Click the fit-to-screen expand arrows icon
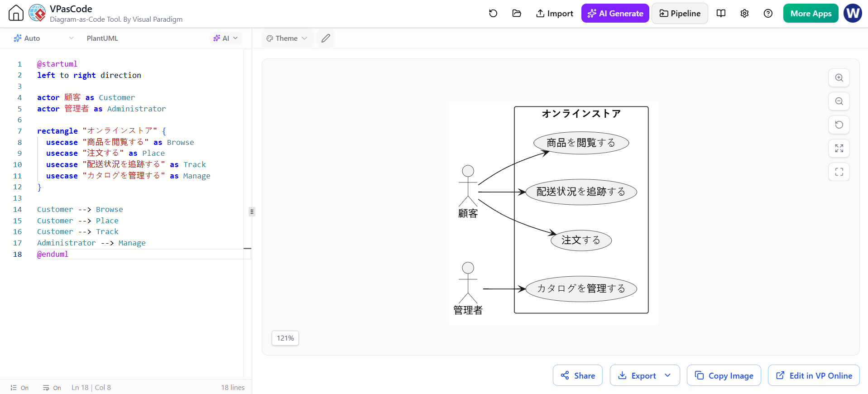This screenshot has width=868, height=394. click(x=839, y=149)
